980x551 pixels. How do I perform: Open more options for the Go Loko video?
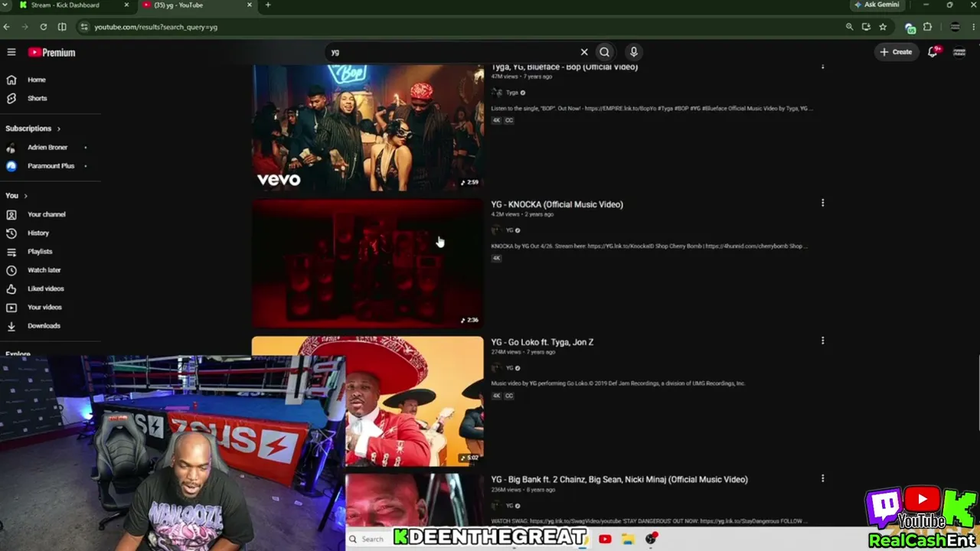(823, 341)
